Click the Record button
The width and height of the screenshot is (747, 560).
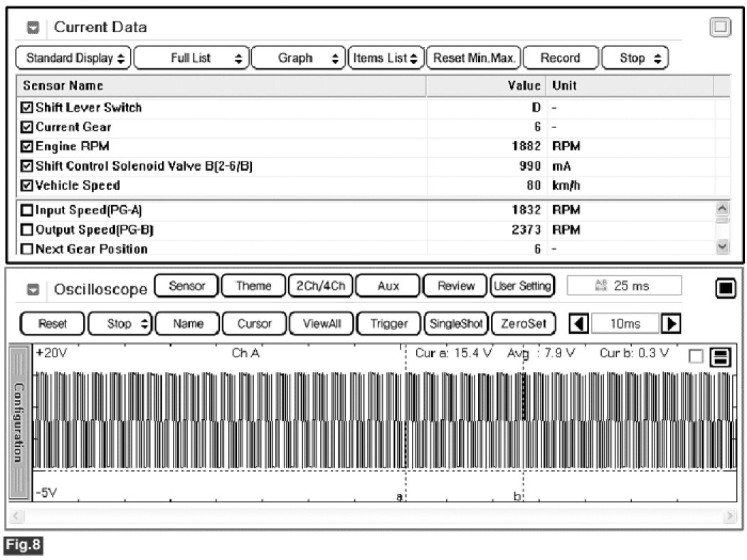(x=560, y=58)
